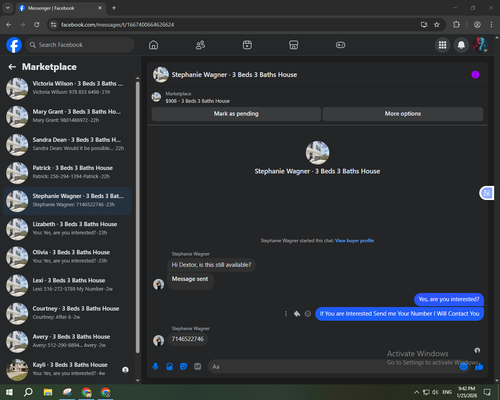
Task: Choose a sticker icon
Action: (x=183, y=367)
